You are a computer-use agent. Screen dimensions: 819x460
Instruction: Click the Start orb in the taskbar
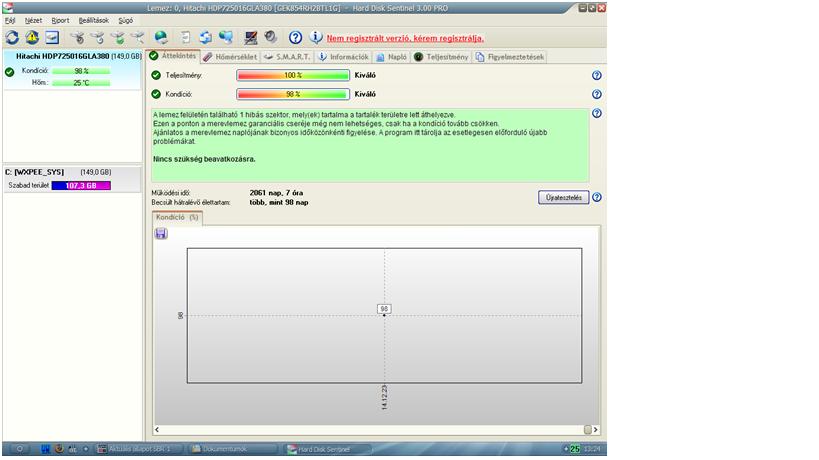(x=19, y=449)
